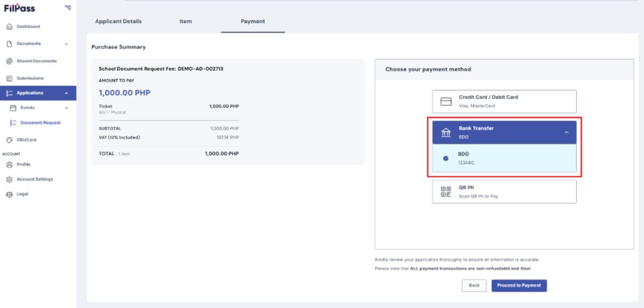The width and height of the screenshot is (644, 308).
Task: Click 'Choose your payment method' heading
Action: coord(428,69)
